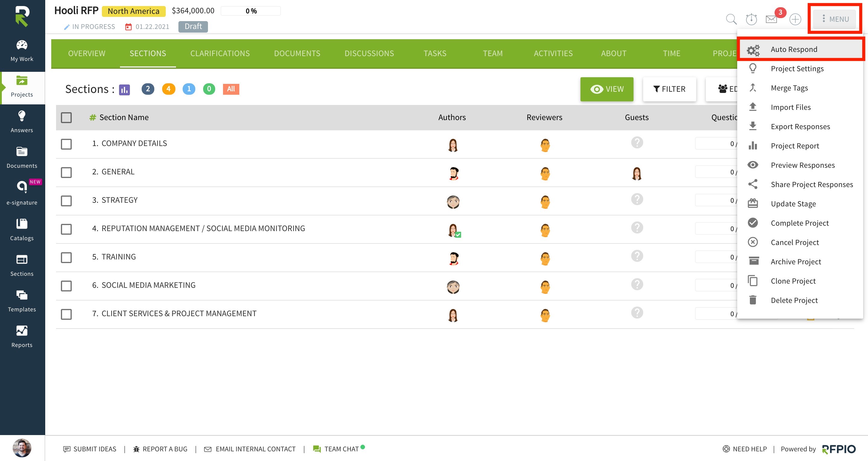The width and height of the screenshot is (868, 461).
Task: Open Project Report from the menu
Action: [800, 146]
